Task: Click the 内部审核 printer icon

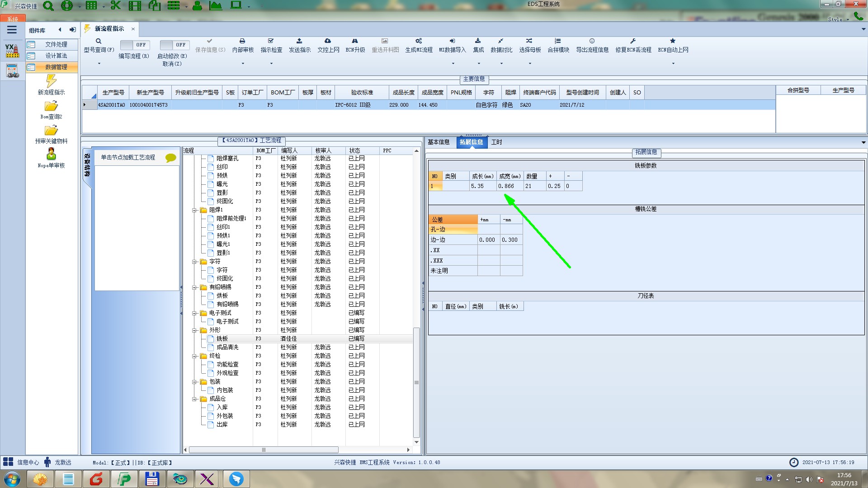Action: (x=242, y=41)
